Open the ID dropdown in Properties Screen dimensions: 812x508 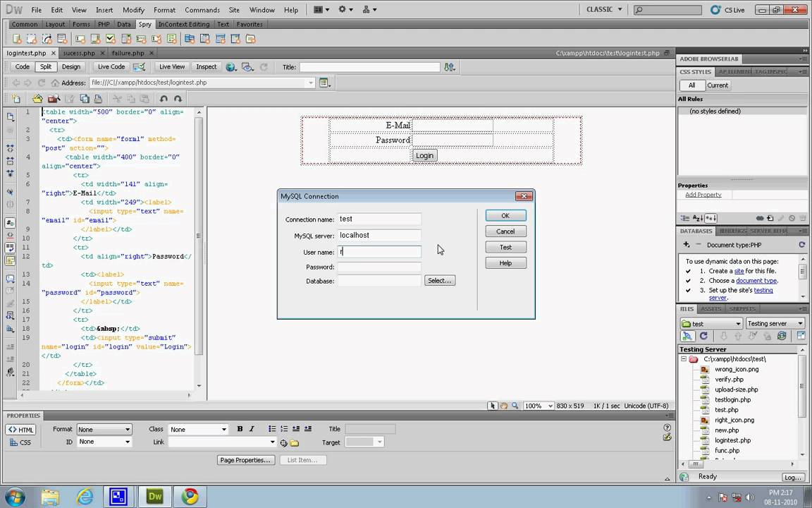(x=104, y=442)
